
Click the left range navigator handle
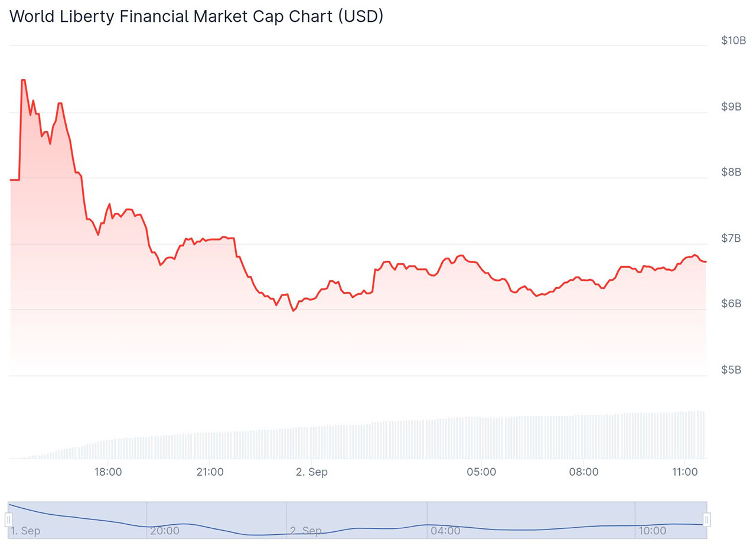point(9,519)
